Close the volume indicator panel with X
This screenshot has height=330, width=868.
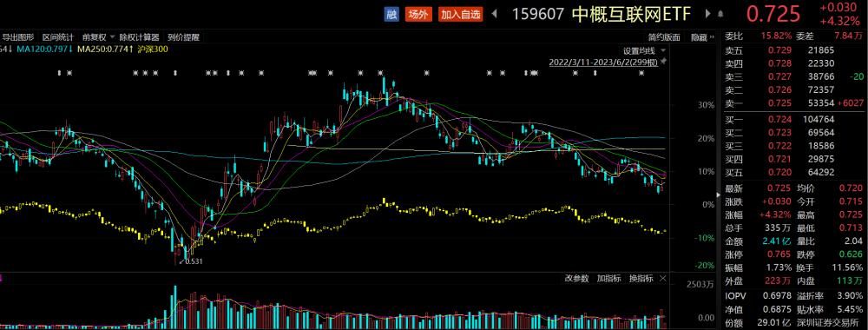[x=663, y=278]
